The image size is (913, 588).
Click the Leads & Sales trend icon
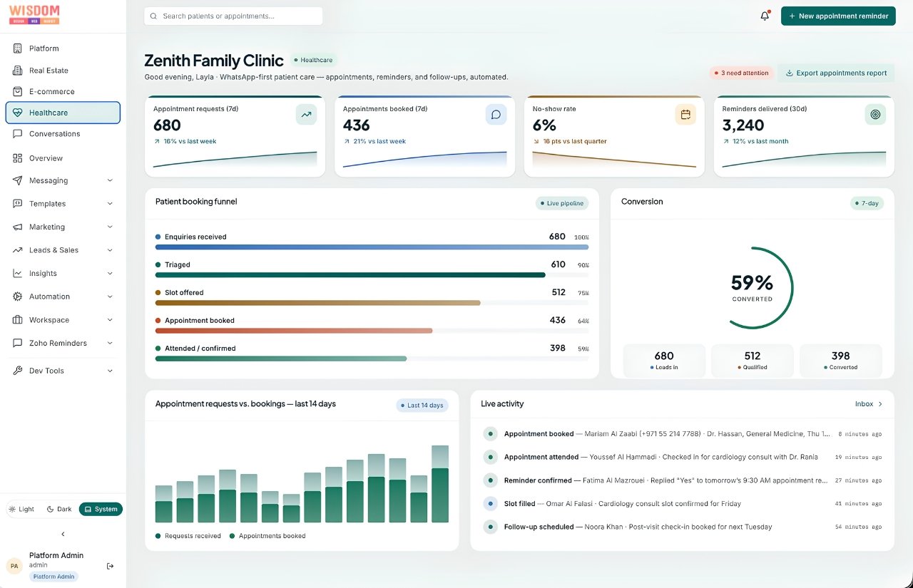tap(17, 250)
